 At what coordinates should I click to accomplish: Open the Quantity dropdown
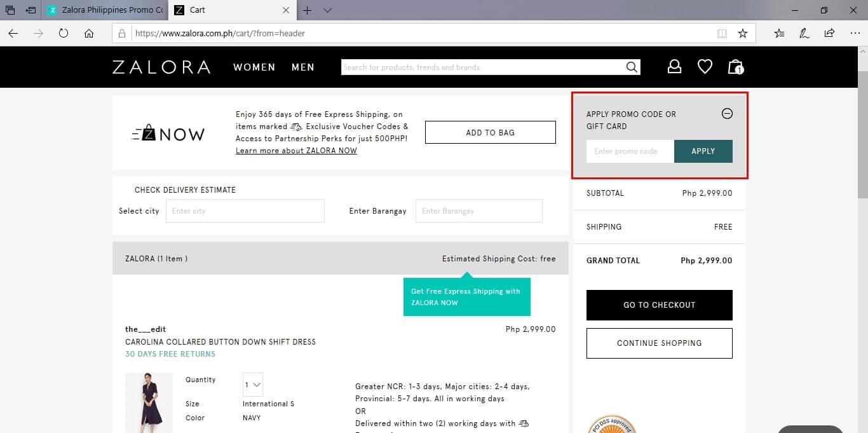click(253, 385)
